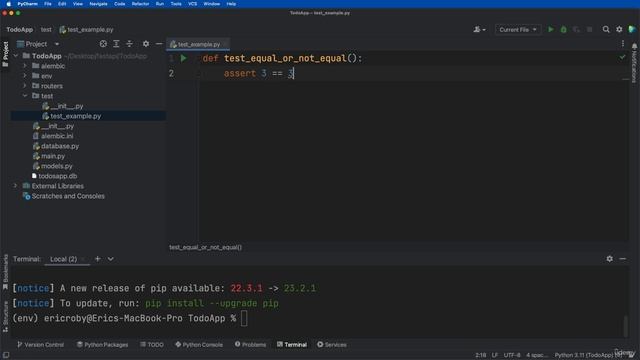Viewport: 640px width, 360px height.
Task: Select Local (2) terminal tab
Action: [63, 259]
